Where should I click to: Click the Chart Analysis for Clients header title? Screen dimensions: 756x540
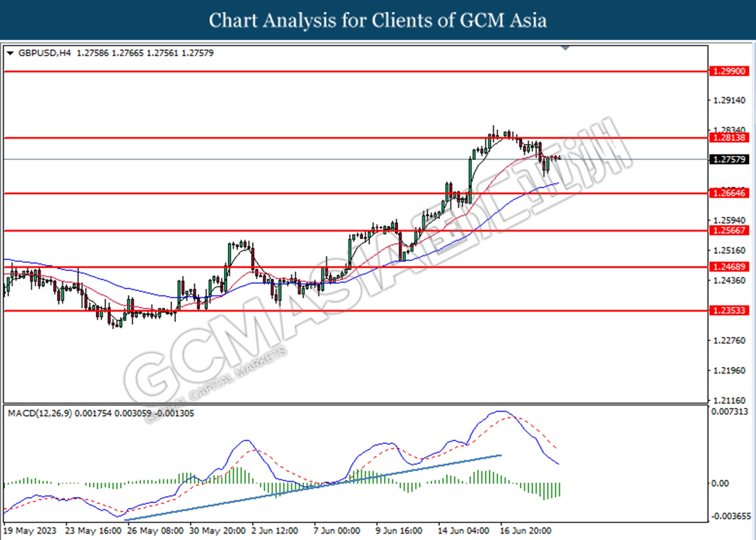(378, 20)
